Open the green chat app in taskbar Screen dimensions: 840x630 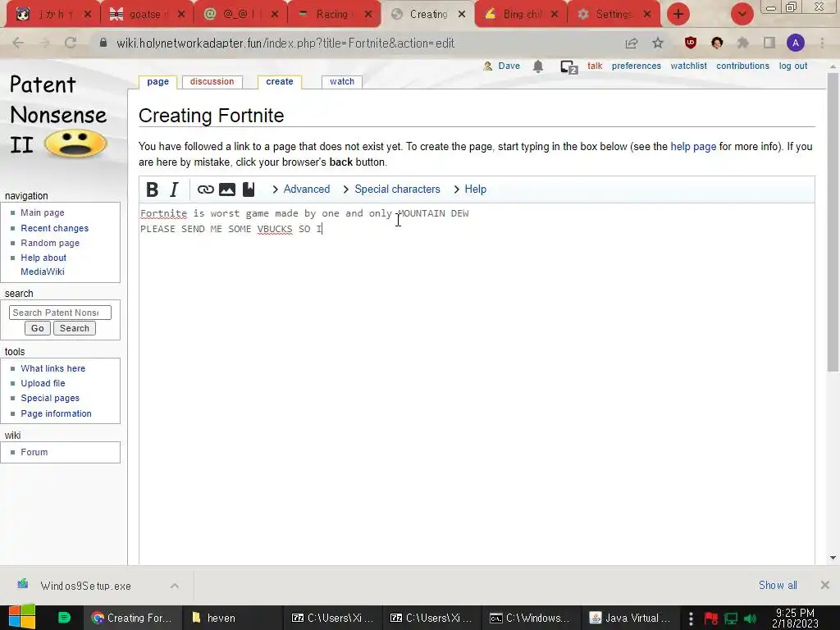coord(64,618)
